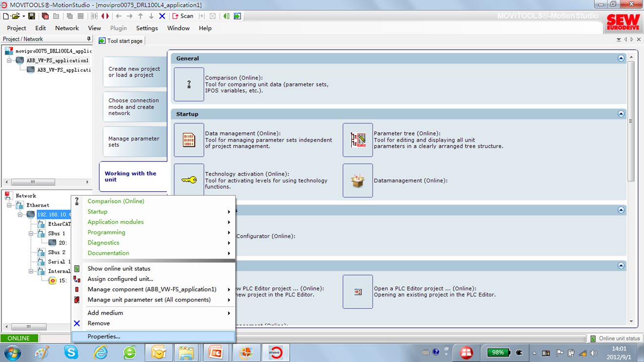Click the blue X delete toolbar icon

pyautogui.click(x=162, y=16)
